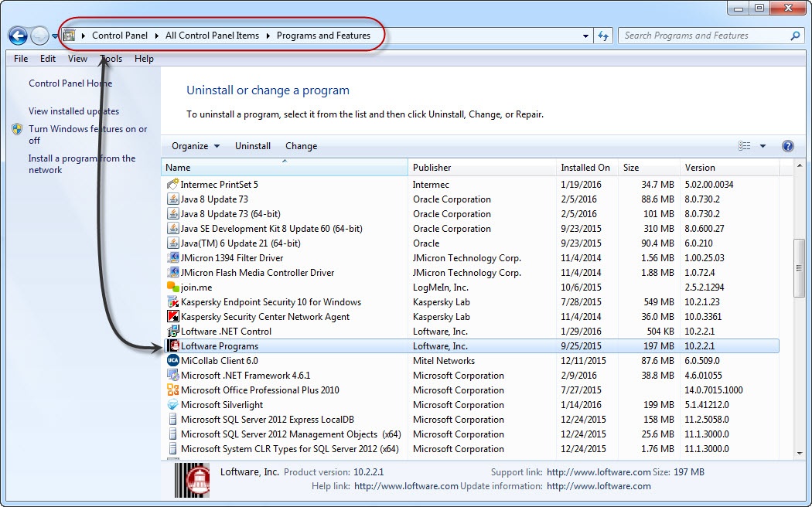Click the Change your view icon
Viewport: 812px width, 507px height.
pos(745,146)
